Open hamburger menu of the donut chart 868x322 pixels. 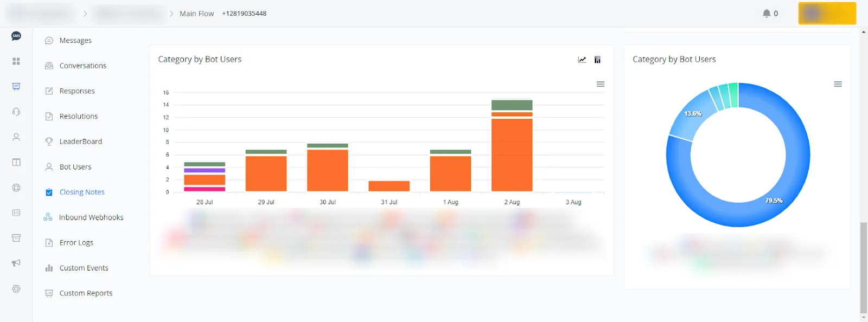[838, 84]
